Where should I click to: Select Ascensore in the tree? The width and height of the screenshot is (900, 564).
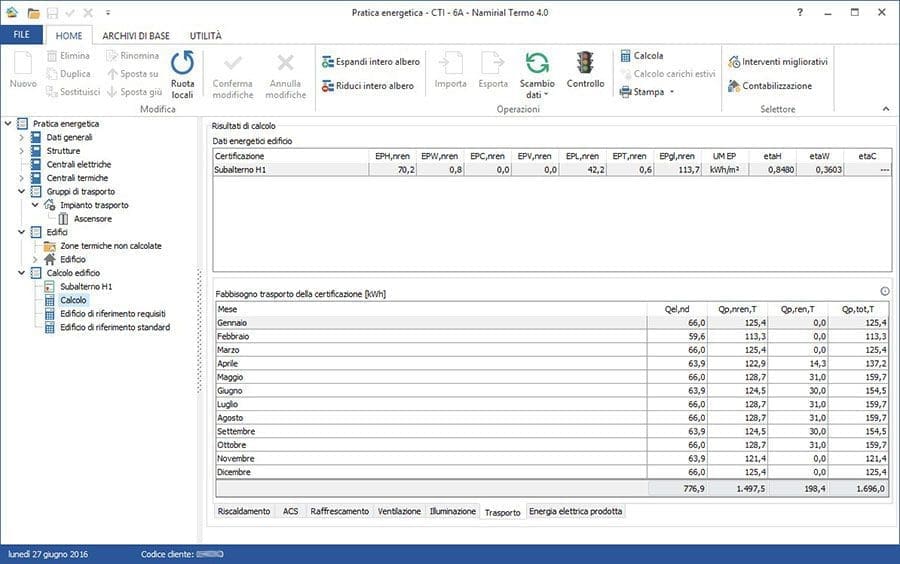click(x=92, y=218)
